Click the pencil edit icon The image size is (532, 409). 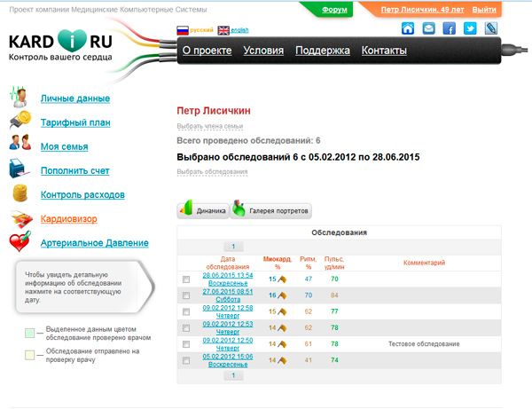click(491, 28)
